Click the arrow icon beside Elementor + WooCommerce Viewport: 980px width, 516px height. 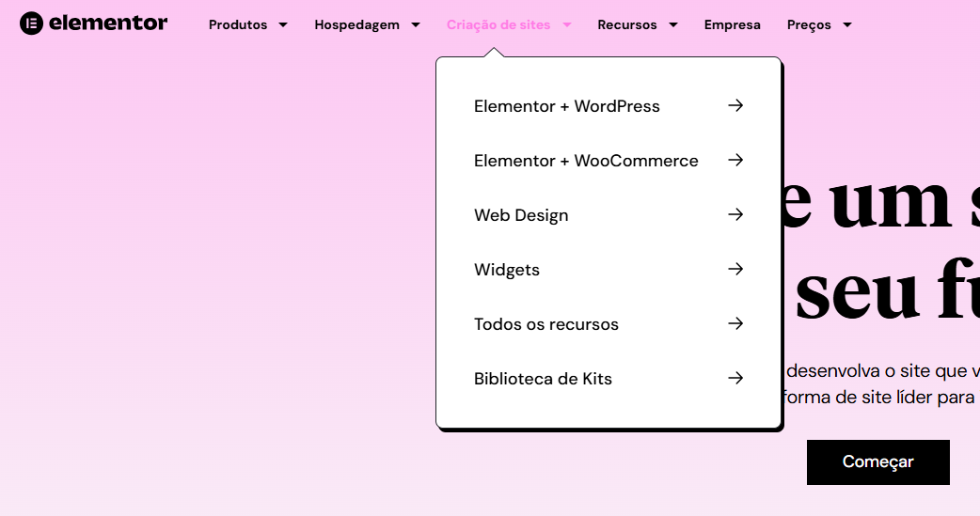pos(735,160)
